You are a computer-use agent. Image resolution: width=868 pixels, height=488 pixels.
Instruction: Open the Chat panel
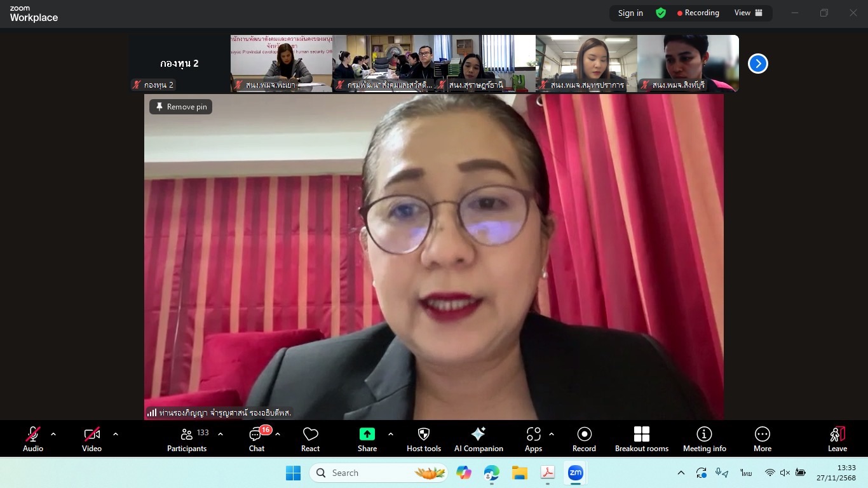point(256,439)
